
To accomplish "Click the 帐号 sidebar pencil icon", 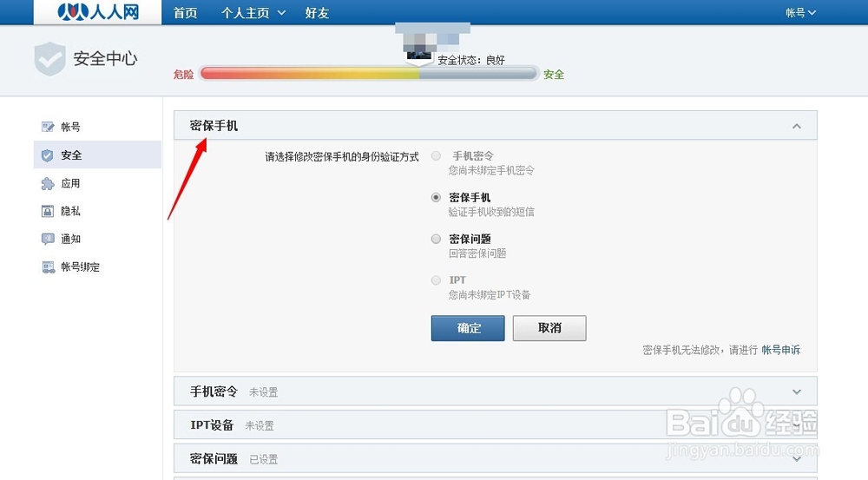I will point(48,127).
